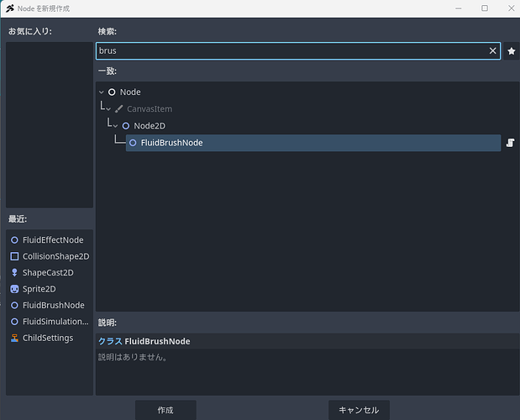Minimize the Node creation dialog window
This screenshot has height=420, width=520.
click(459, 8)
